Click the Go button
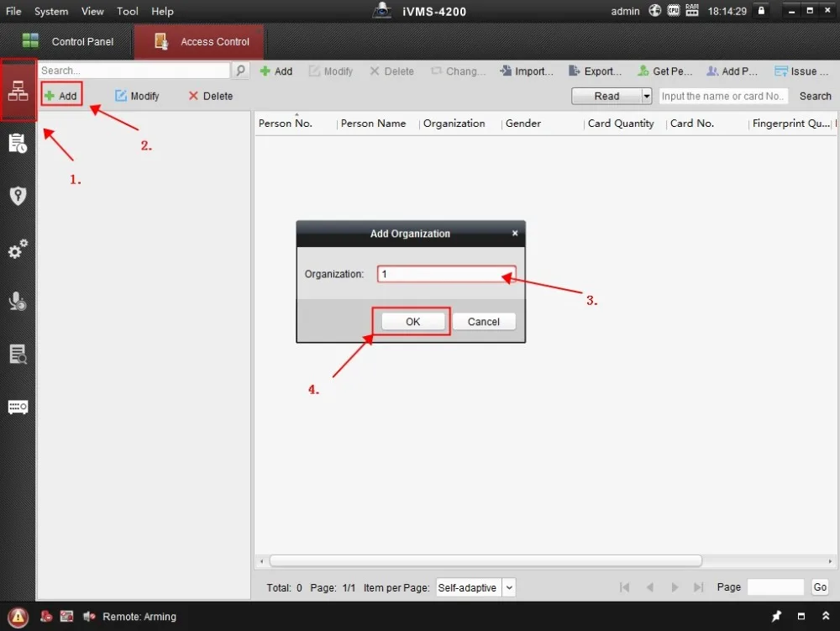This screenshot has height=631, width=840. tap(820, 587)
